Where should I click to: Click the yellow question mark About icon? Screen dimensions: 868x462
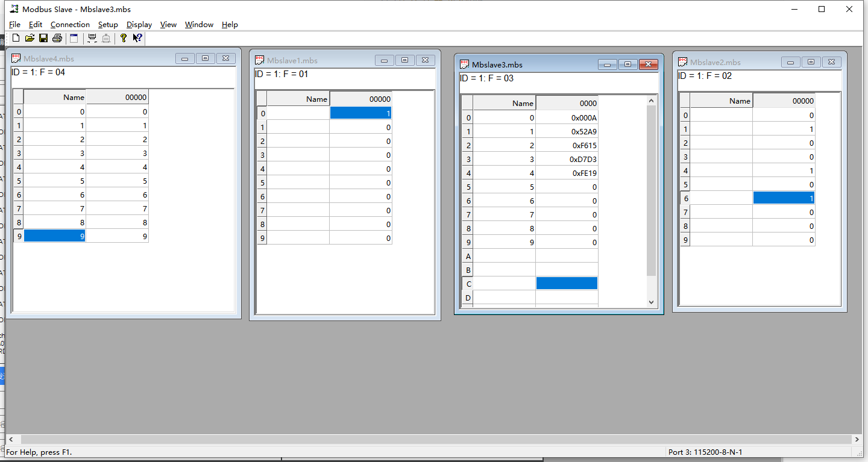click(124, 38)
